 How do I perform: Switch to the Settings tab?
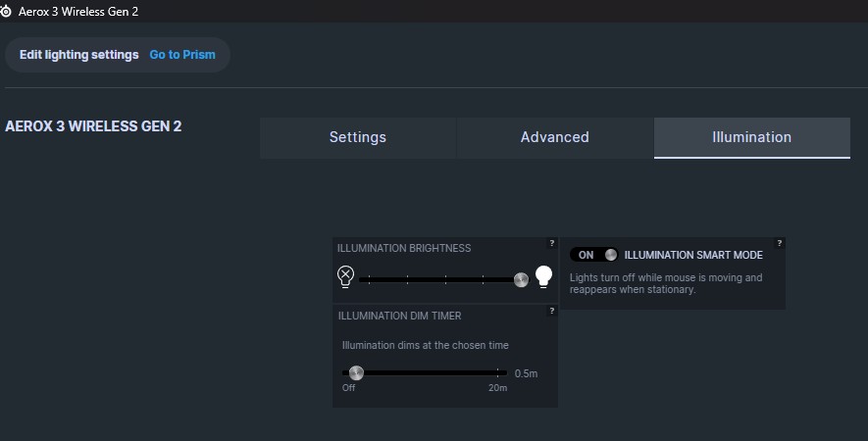point(357,137)
